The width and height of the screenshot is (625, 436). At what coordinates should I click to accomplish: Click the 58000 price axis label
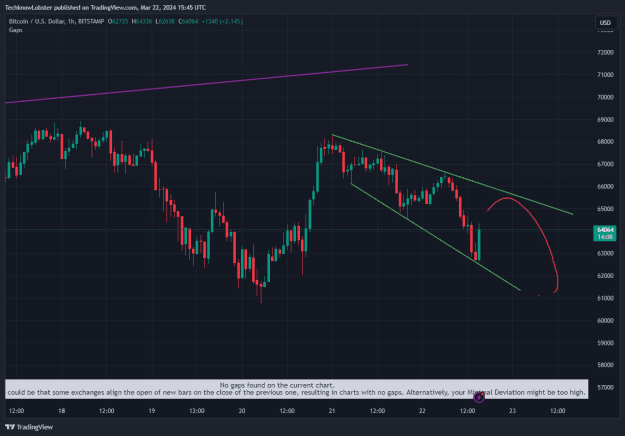pyautogui.click(x=605, y=365)
